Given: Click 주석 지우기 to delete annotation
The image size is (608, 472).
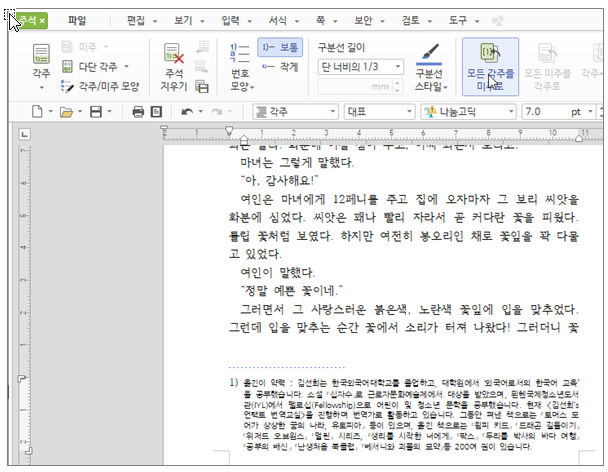Looking at the screenshot, I should (174, 67).
